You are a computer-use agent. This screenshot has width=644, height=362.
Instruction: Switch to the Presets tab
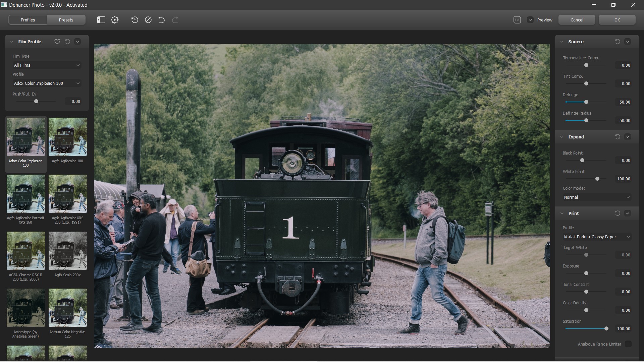coord(66,20)
